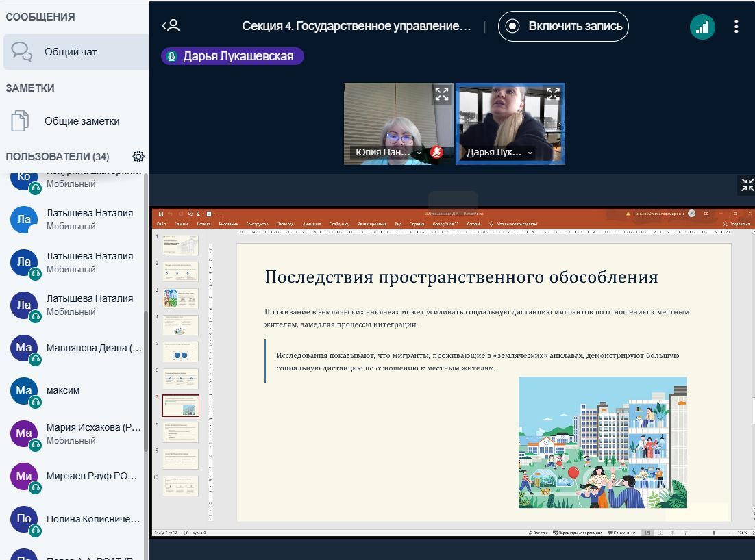The image size is (755, 560).
Task: Click the русский language indicator
Action: [x=199, y=533]
